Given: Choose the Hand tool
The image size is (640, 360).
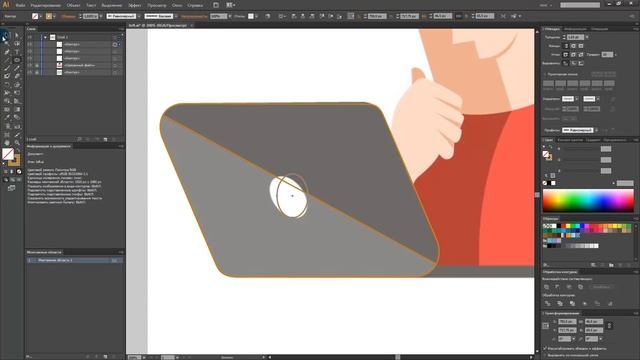Looking at the screenshot, I should pos(7,143).
